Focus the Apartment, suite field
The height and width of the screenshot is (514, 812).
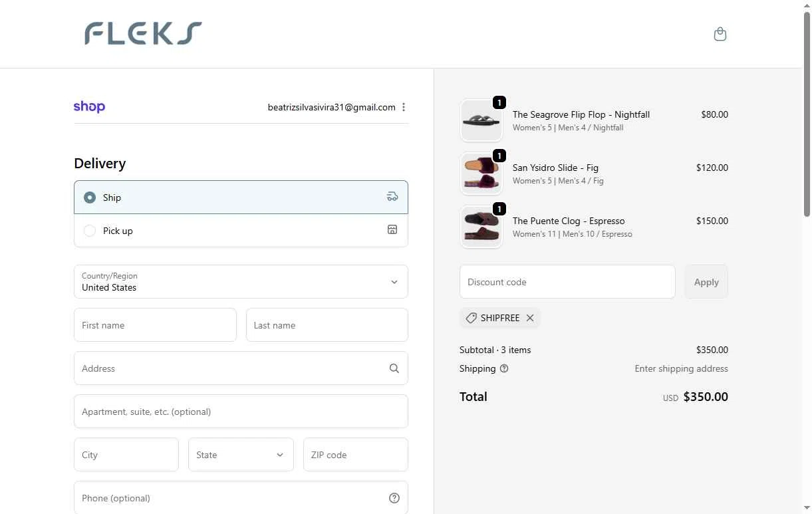(241, 412)
